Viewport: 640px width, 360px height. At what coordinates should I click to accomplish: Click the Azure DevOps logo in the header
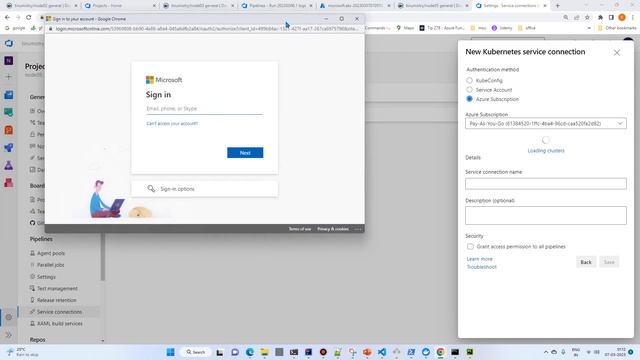[x=9, y=43]
